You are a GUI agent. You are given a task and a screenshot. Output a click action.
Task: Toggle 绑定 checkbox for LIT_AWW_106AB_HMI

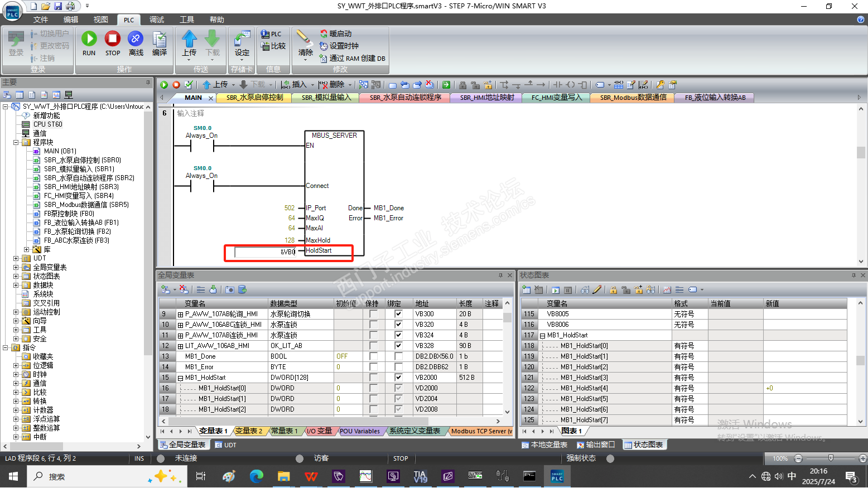click(x=398, y=346)
